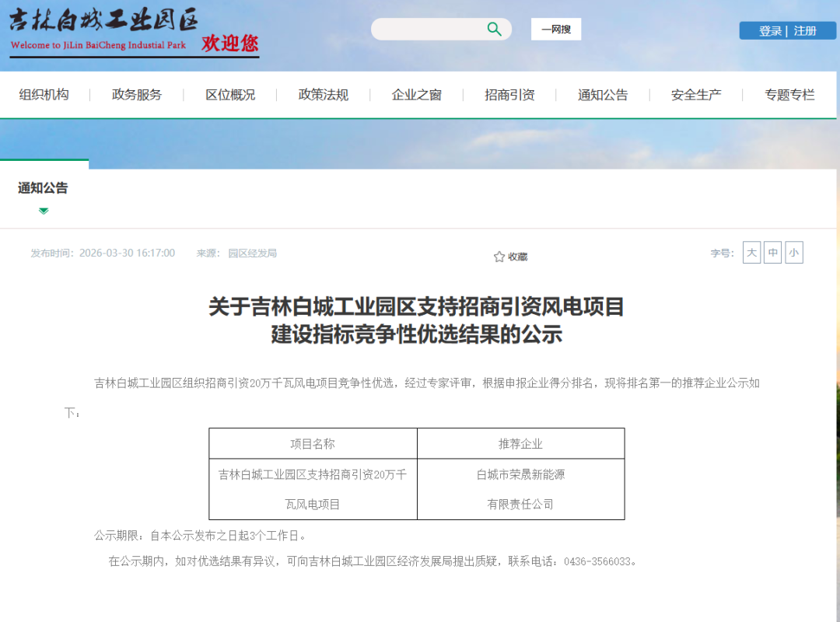Click the 注册 register link
Image resolution: width=840 pixels, height=622 pixels.
(805, 31)
